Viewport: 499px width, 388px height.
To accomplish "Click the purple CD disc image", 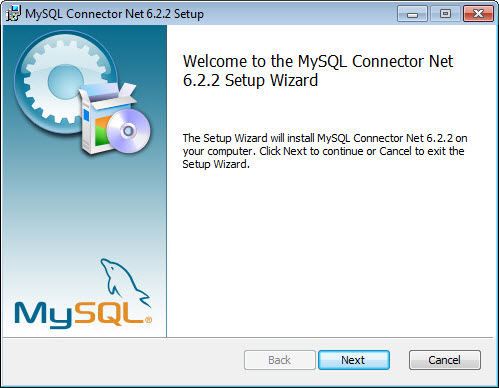I will pos(128,131).
